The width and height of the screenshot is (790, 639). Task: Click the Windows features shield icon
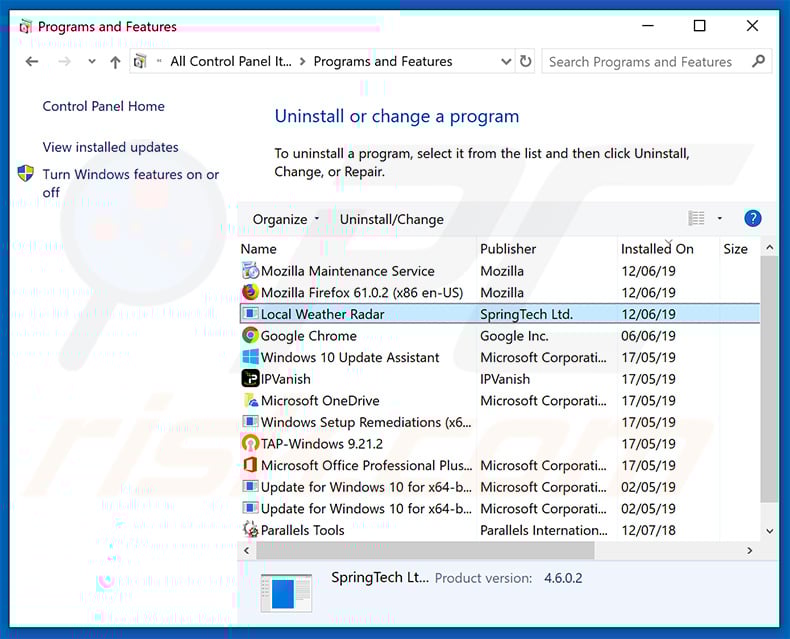(x=25, y=173)
